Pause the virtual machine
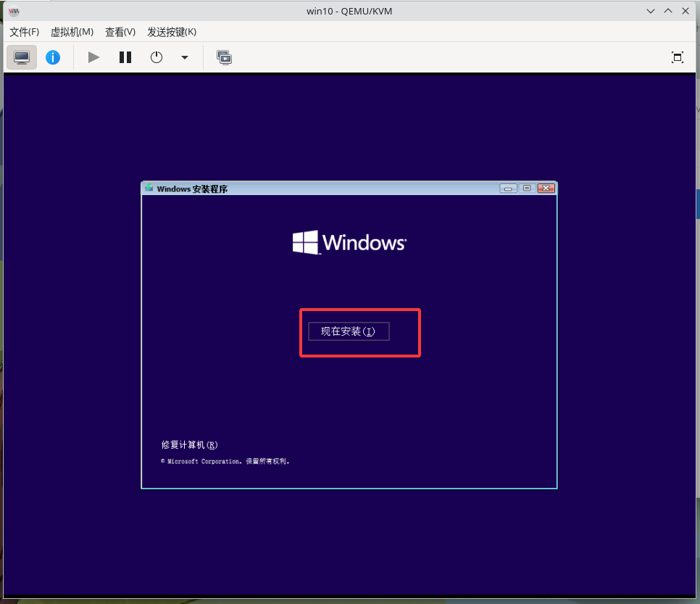This screenshot has height=604, width=700. [125, 57]
